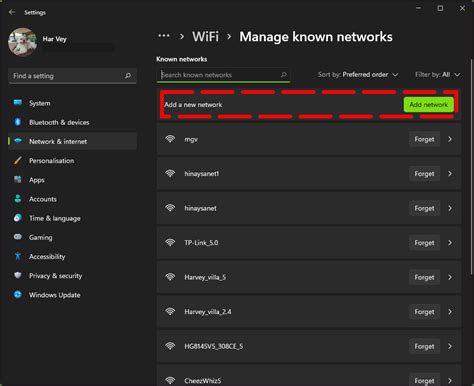
Task: Forget the hinaysanet network
Action: (424, 208)
